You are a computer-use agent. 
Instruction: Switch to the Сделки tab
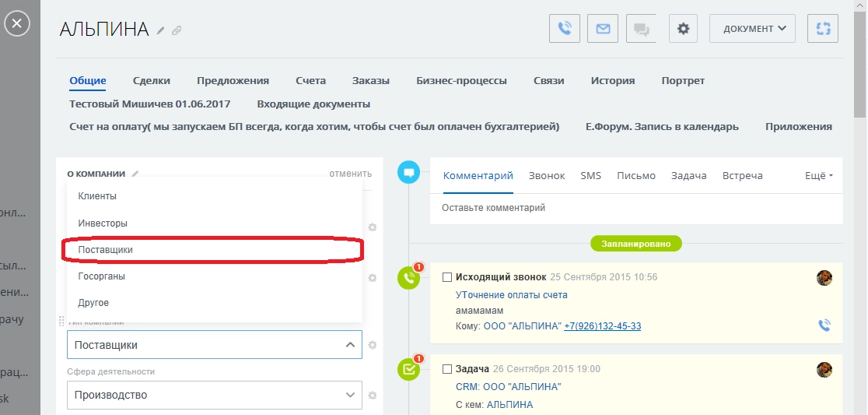pyautogui.click(x=151, y=80)
